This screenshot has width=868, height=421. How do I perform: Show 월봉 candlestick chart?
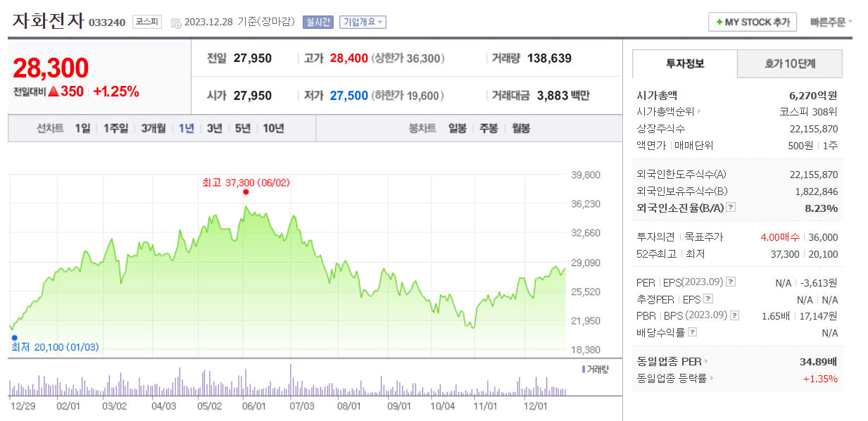click(x=521, y=128)
